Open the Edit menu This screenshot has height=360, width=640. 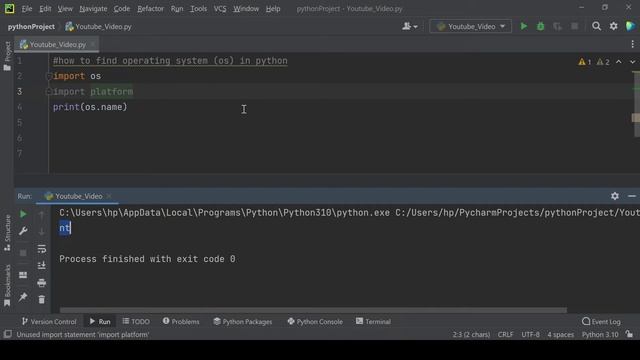click(45, 9)
